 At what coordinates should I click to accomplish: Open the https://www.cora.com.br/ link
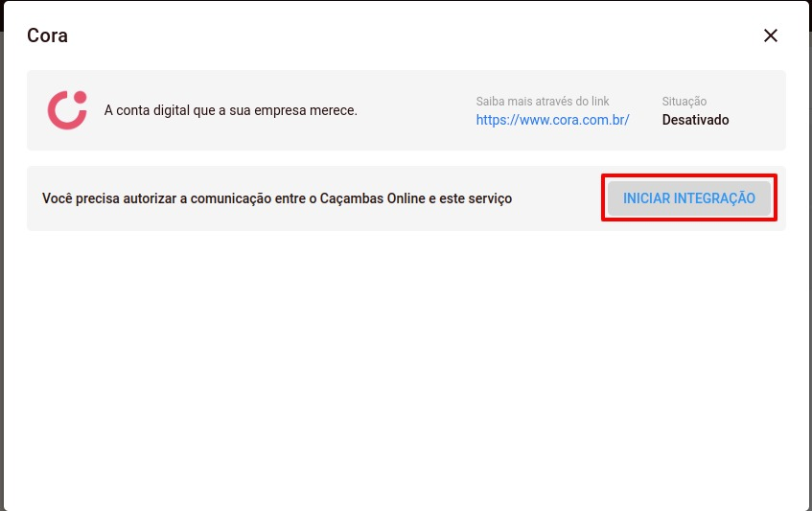552,121
